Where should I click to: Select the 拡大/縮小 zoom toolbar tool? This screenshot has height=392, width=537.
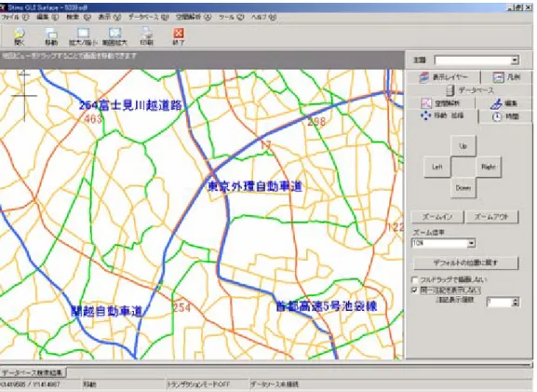click(83, 36)
